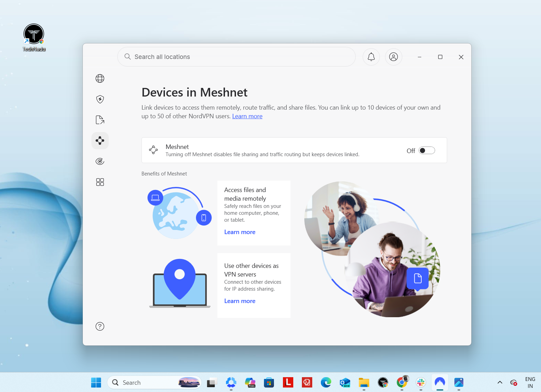Click the Benefits of Meshnet label
541x392 pixels.
164,174
